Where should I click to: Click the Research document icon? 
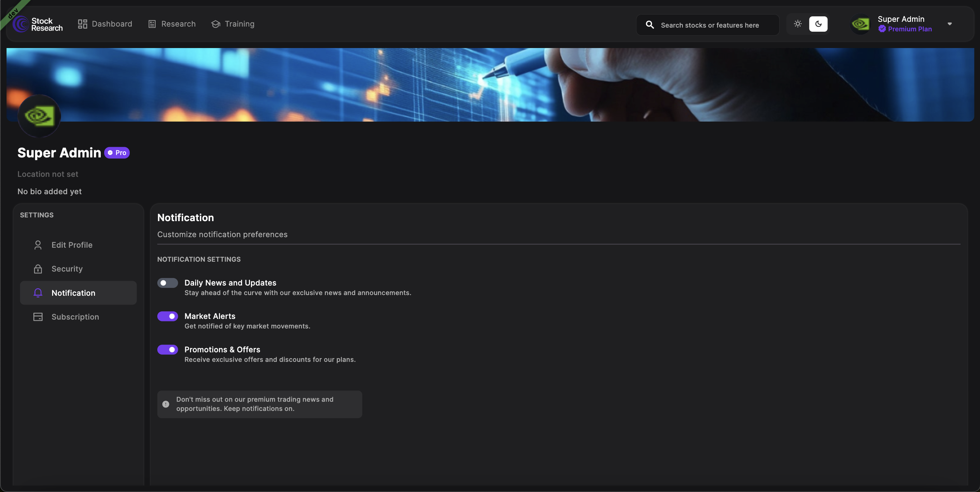click(x=152, y=24)
